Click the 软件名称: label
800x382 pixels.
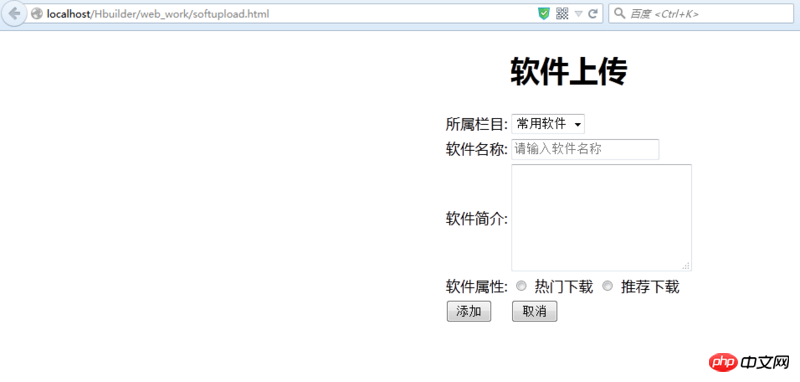tap(477, 149)
